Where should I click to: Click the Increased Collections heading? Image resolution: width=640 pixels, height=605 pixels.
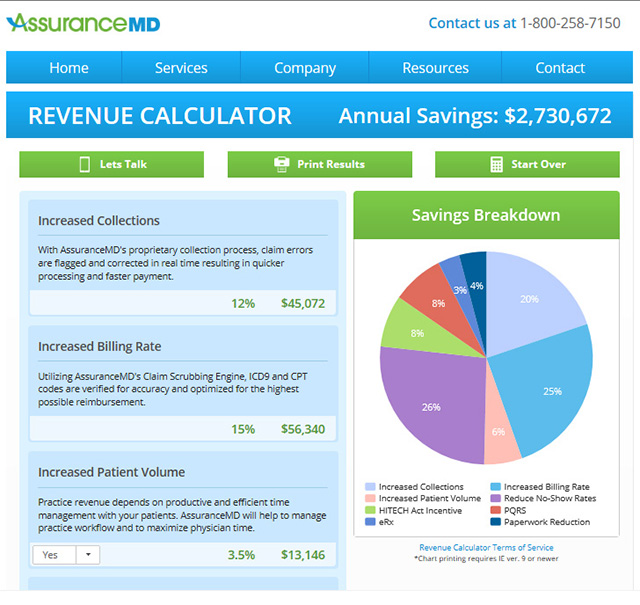(x=99, y=220)
